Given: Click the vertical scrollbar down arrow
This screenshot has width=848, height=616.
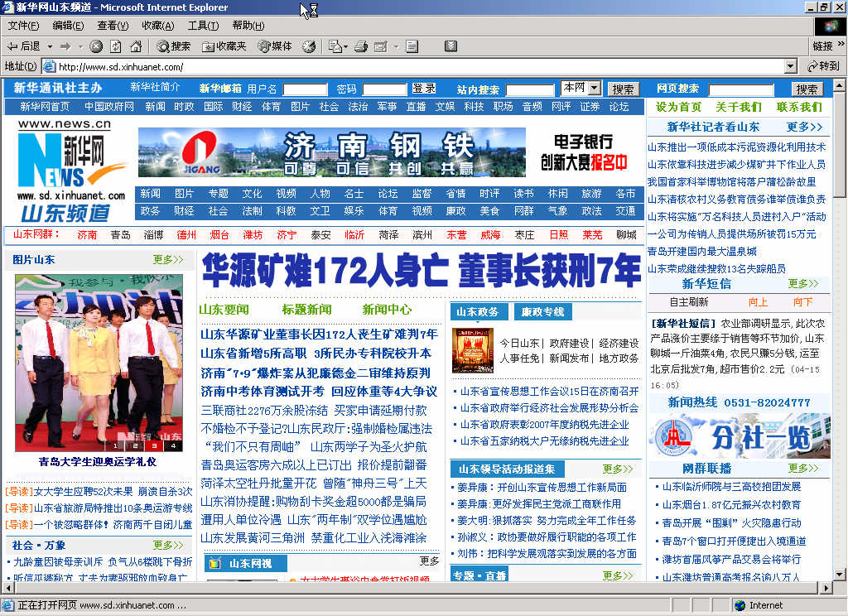Looking at the screenshot, I should (839, 574).
